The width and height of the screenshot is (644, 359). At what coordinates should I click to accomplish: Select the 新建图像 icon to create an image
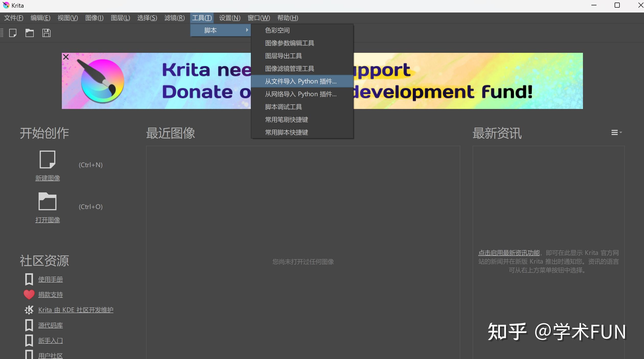[x=48, y=159]
